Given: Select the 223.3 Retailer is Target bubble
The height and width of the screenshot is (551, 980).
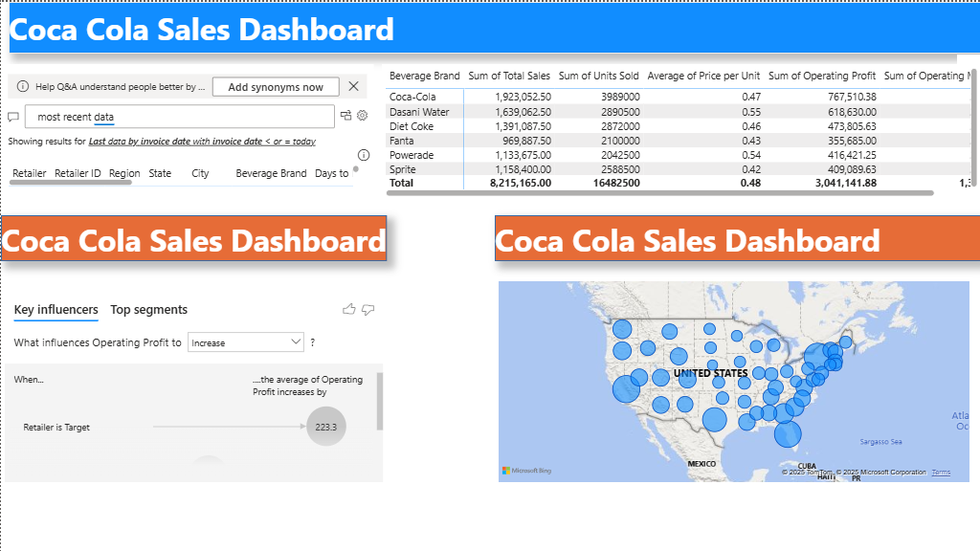Looking at the screenshot, I should [325, 427].
